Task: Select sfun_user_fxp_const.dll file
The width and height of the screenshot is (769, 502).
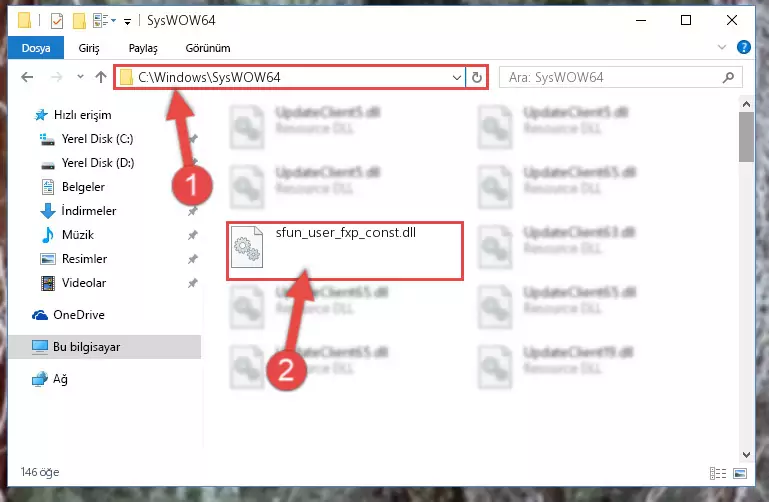Action: (x=345, y=251)
